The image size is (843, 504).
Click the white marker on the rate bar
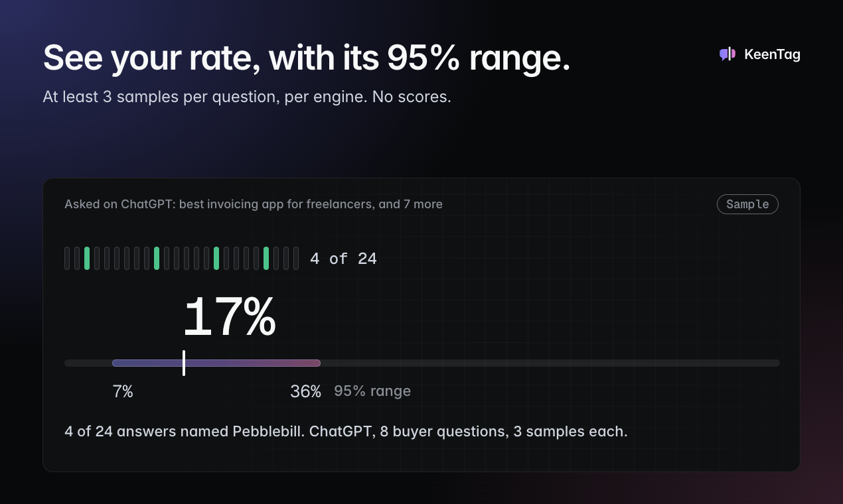[184, 363]
